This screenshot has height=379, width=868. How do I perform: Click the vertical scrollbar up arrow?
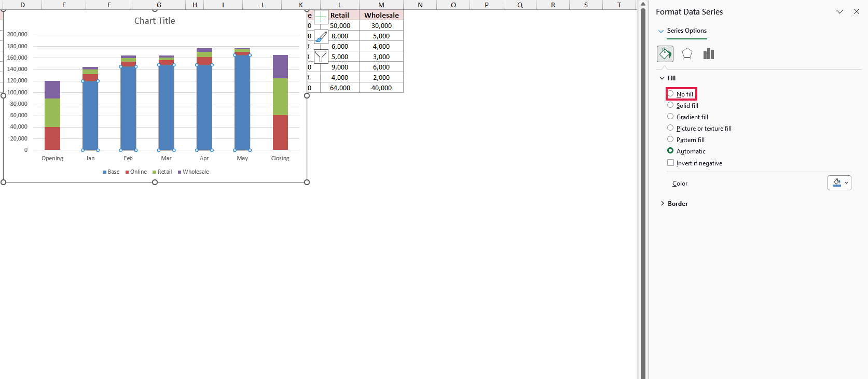[x=643, y=4]
